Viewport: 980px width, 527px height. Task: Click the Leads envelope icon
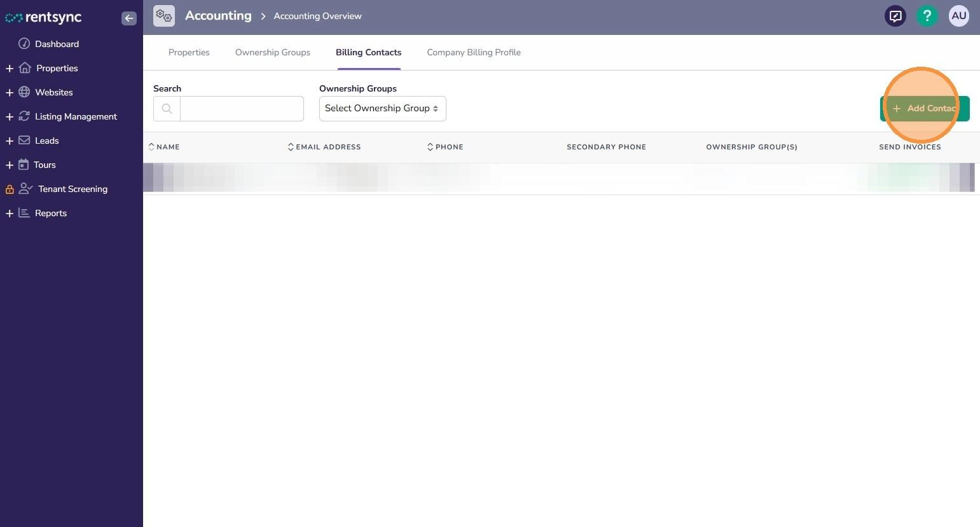24,140
